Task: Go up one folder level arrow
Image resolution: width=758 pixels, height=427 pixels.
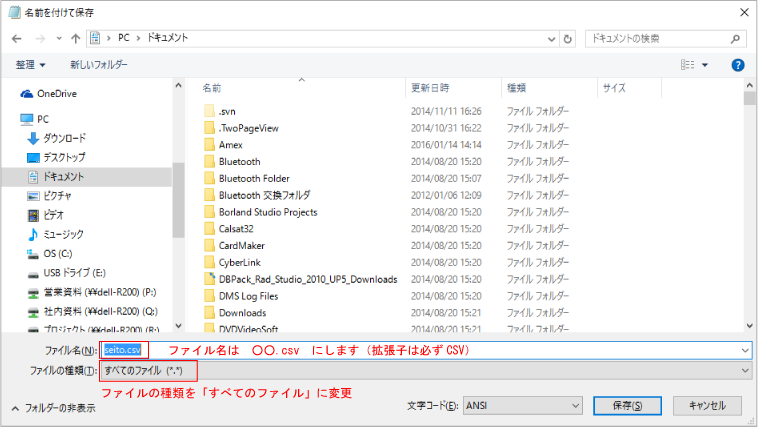Action: tap(74, 38)
